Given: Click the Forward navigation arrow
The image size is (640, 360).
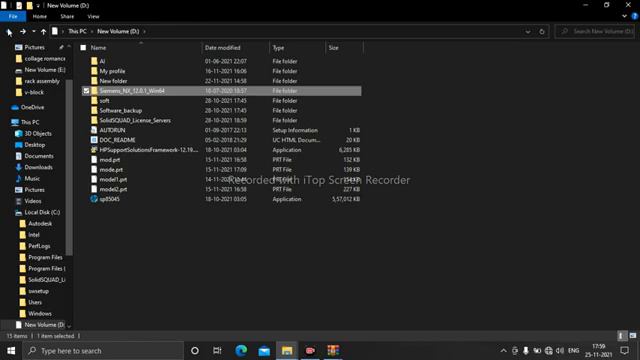Looking at the screenshot, I should 23,31.
